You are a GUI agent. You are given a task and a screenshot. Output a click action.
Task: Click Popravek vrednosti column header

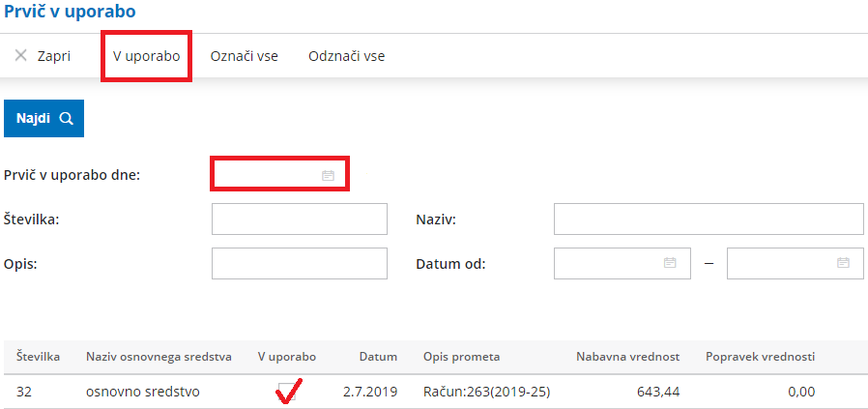pyautogui.click(x=760, y=357)
